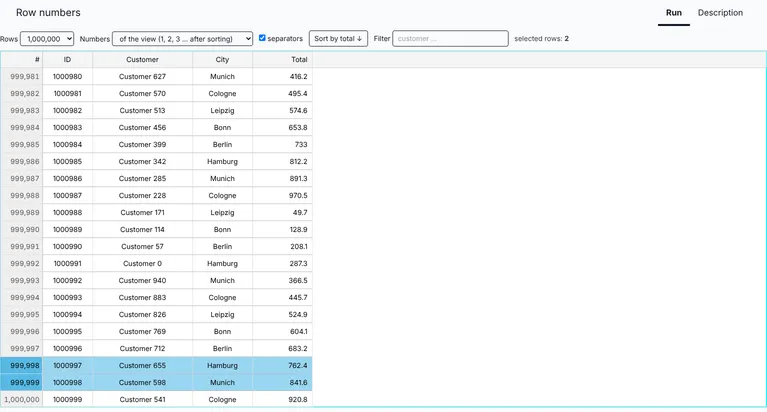Viewport: 767px width, 412px height.
Task: Uncheck the separators checkbox
Action: click(262, 38)
